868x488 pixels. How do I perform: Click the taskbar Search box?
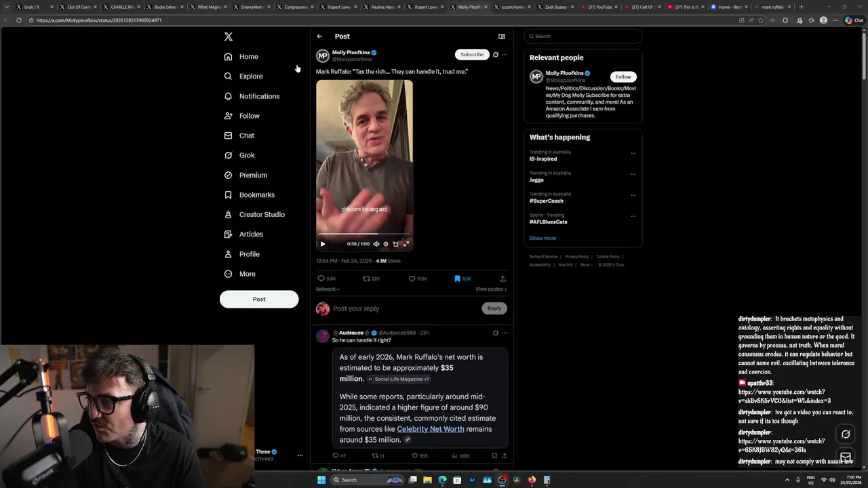point(368,480)
